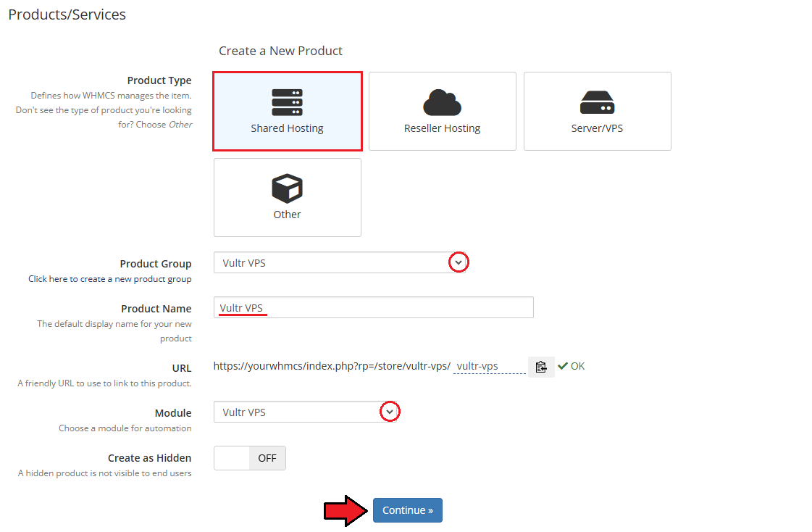Click the Product Type label
Screen dimensions: 812x532
[159, 80]
